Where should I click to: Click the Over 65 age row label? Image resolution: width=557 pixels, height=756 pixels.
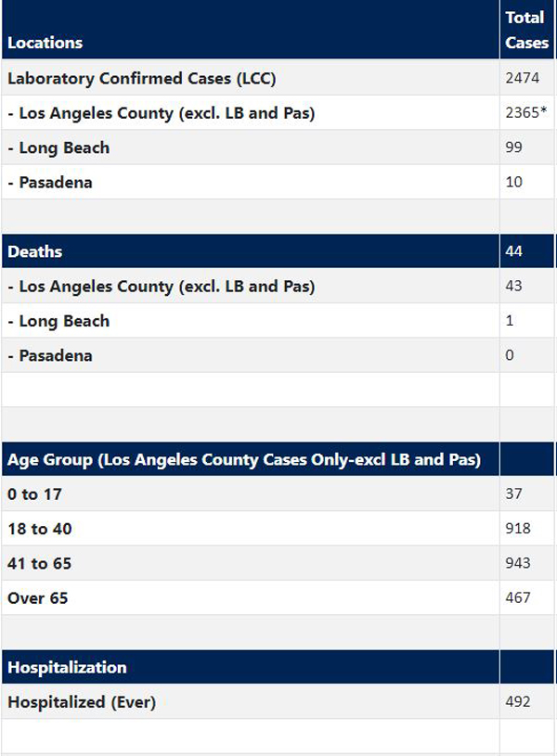click(x=38, y=598)
